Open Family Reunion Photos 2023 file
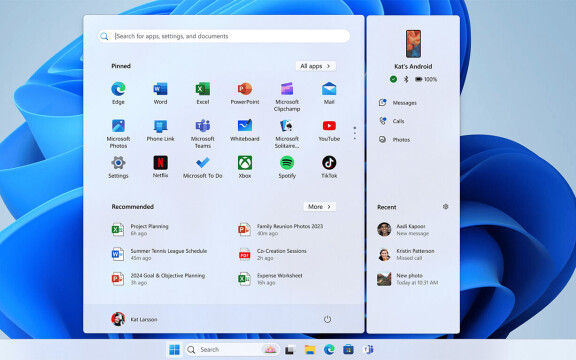The height and width of the screenshot is (360, 576). click(x=280, y=230)
